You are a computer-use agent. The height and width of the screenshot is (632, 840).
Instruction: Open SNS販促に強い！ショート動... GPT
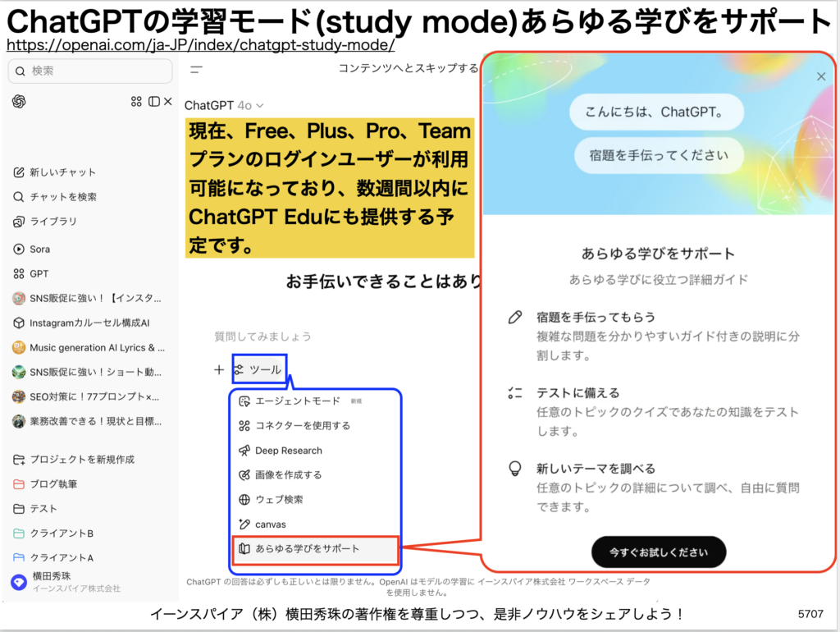(87, 372)
